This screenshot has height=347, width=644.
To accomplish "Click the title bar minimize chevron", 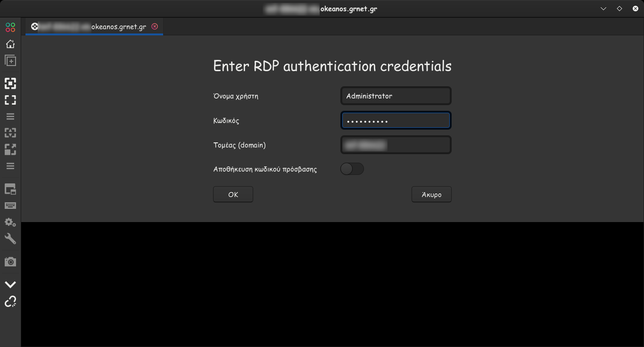I will (603, 8).
